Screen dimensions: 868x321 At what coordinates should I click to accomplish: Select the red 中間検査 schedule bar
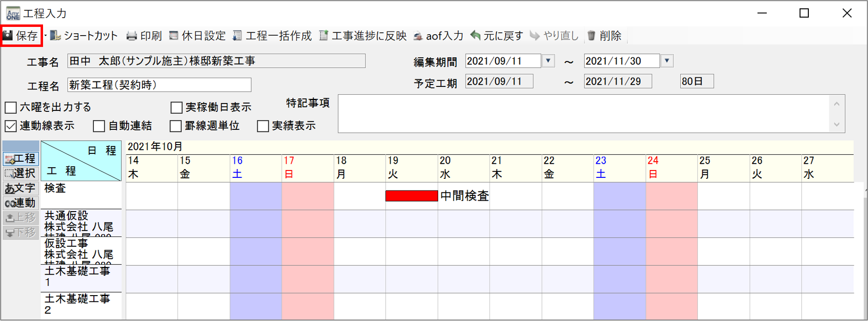pos(412,196)
